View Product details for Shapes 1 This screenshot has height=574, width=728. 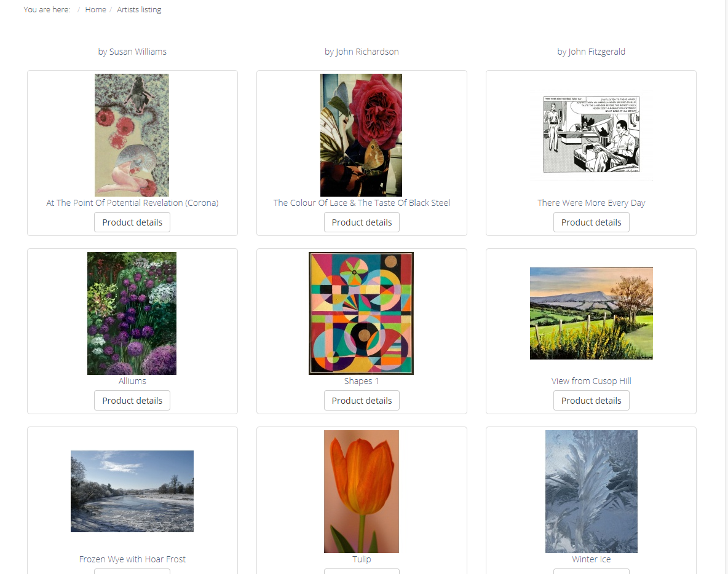[362, 401]
